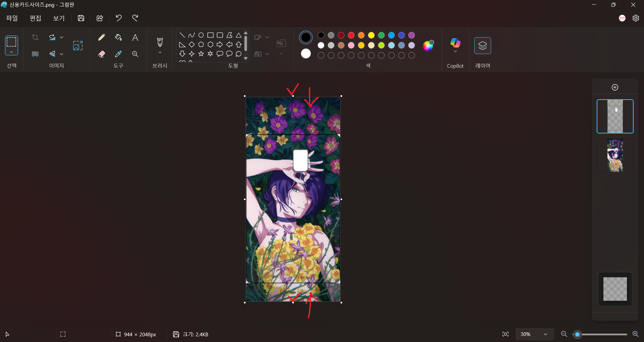Toggle the Layers panel button
This screenshot has width=644, height=342.
coord(482,46)
